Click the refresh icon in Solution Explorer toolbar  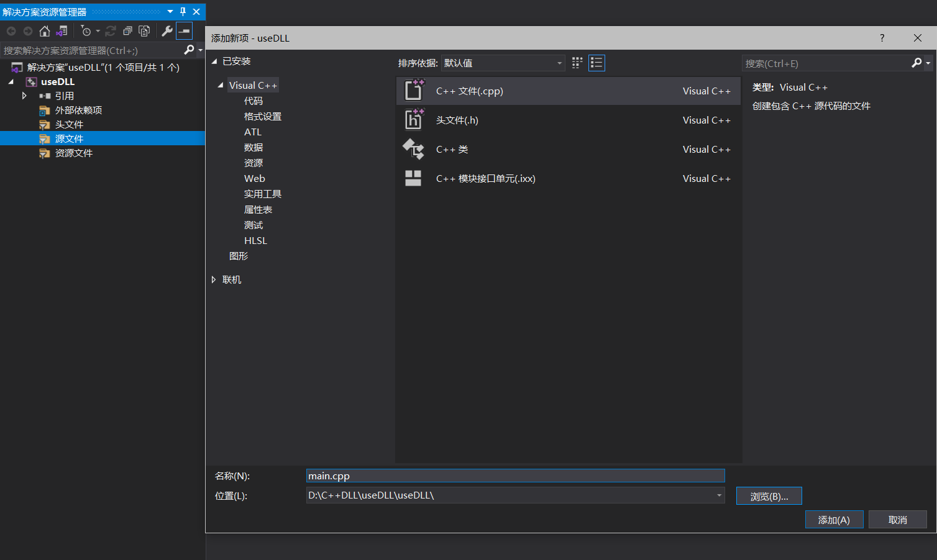(x=111, y=30)
